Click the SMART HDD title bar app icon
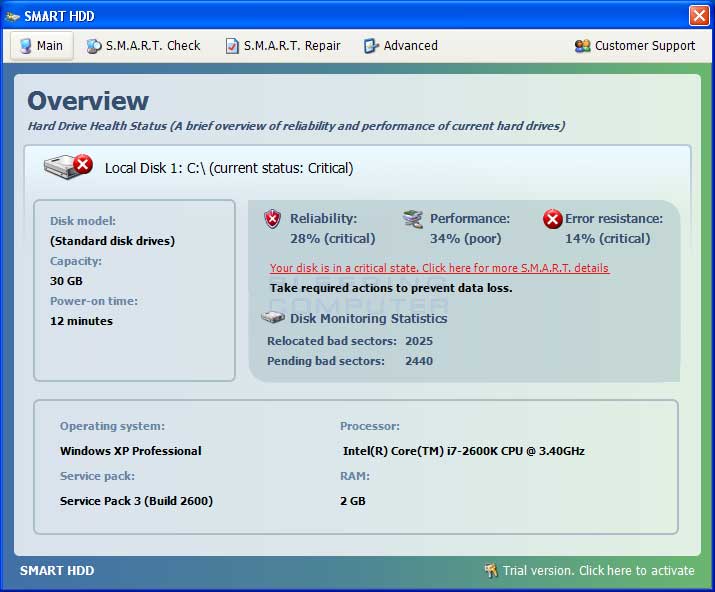This screenshot has width=715, height=592. [x=12, y=17]
